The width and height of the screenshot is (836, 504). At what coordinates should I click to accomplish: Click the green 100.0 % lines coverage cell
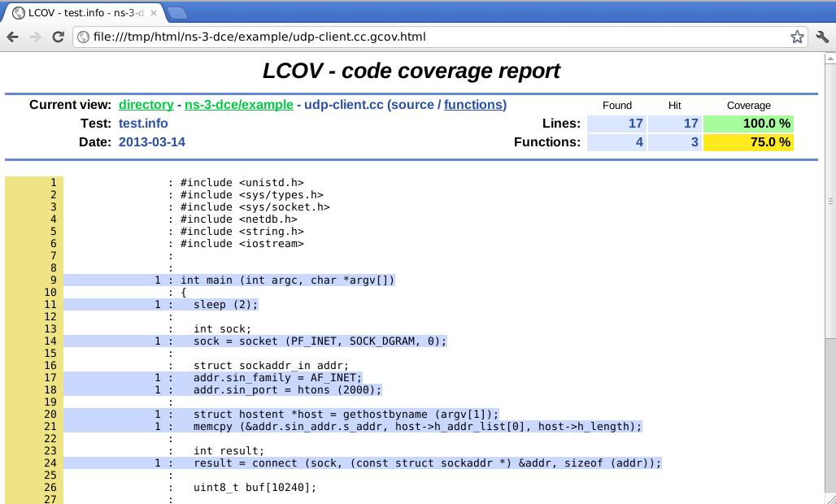click(x=748, y=124)
